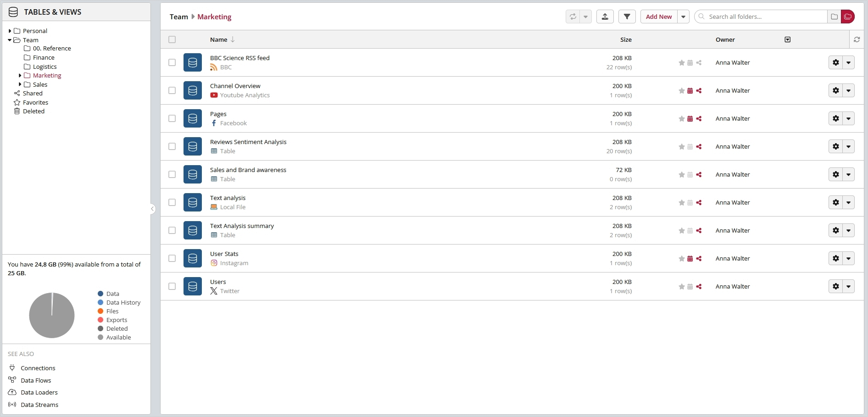Screen dimensions: 868x417
Task: Open the Add New dropdown arrow
Action: [683, 17]
